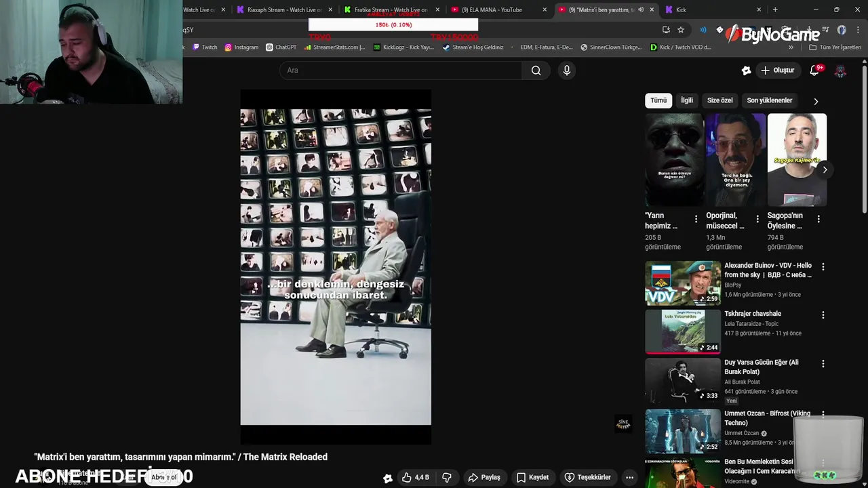The image size is (868, 488).
Task: Select the Size özel filter chip
Action: 719,100
